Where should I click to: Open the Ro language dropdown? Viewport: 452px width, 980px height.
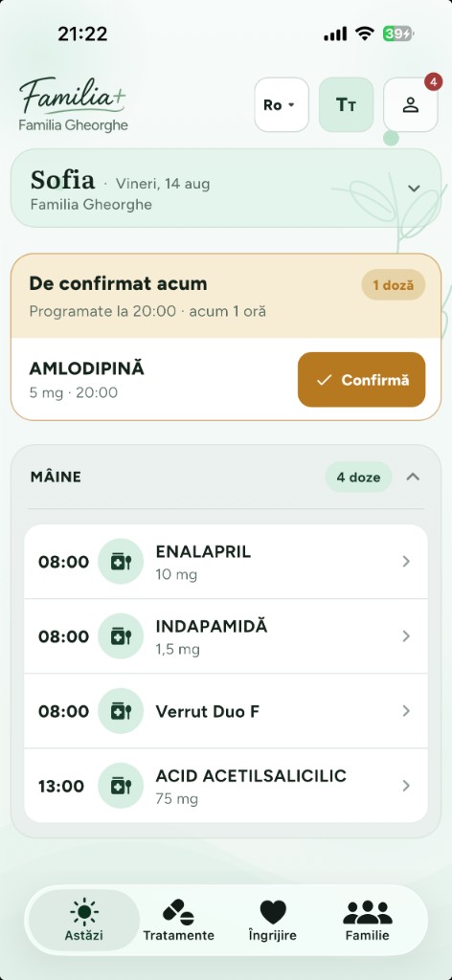(282, 104)
